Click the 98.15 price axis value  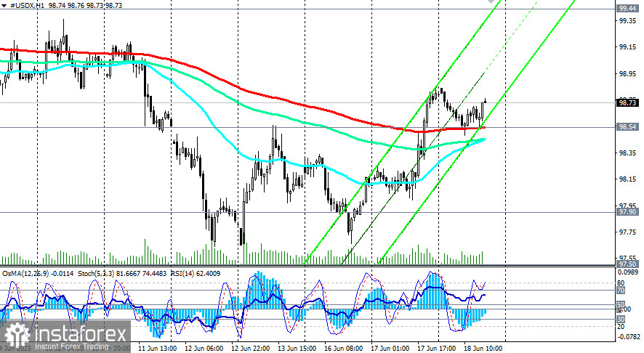tap(627, 179)
